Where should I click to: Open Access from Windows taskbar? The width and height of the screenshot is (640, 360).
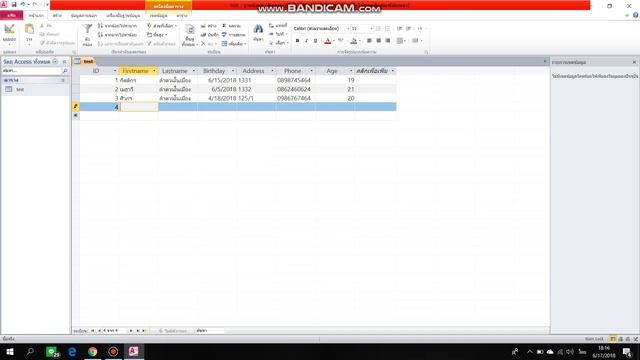click(133, 351)
